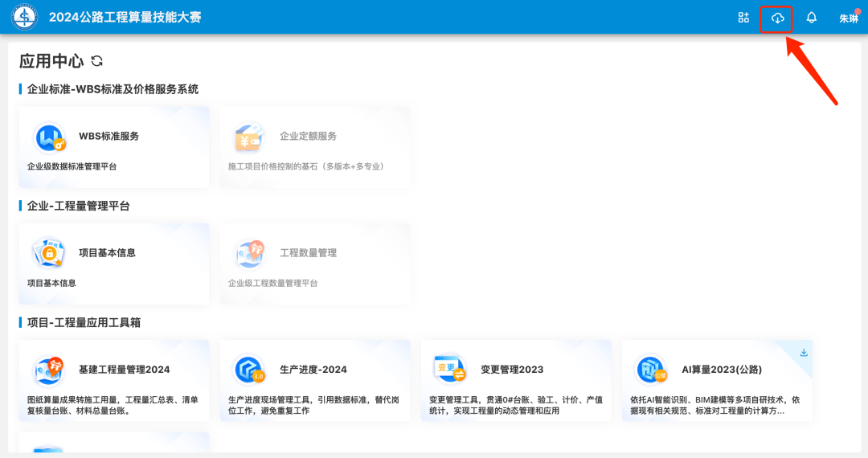Open user menu 朱琳
868x458 pixels.
pyautogui.click(x=849, y=18)
